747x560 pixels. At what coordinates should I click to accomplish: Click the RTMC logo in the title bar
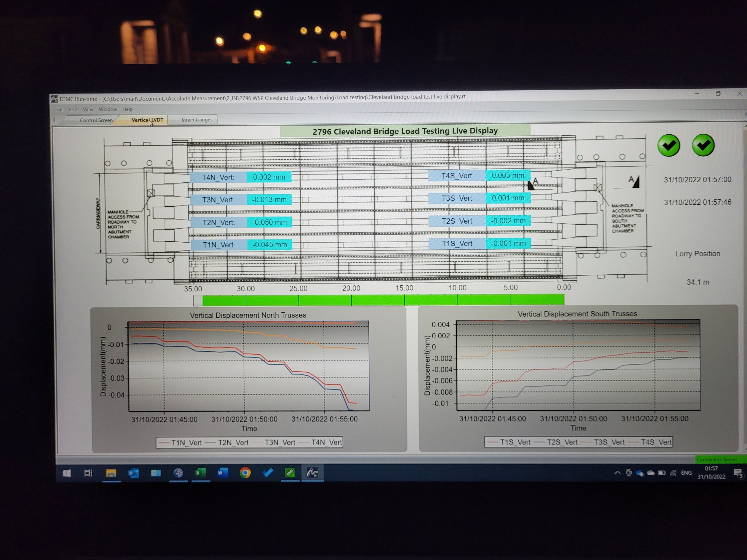pos(55,98)
